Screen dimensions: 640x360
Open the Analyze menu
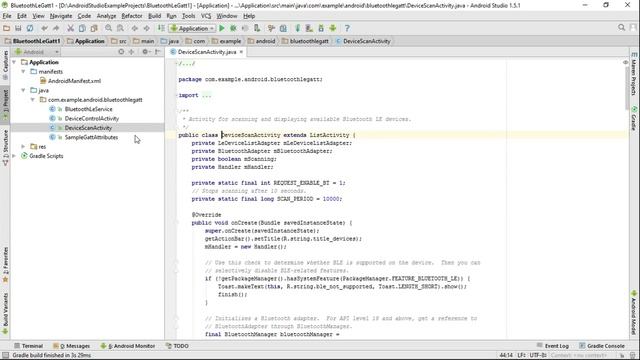107,16
